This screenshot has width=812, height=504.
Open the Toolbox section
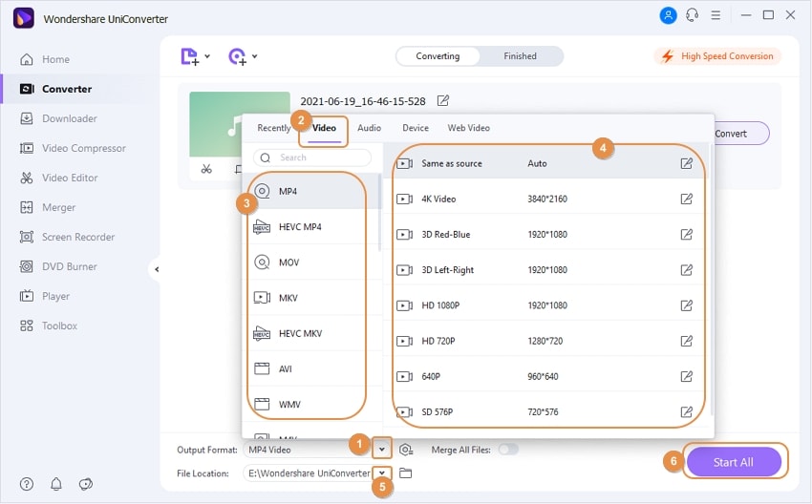coord(48,326)
